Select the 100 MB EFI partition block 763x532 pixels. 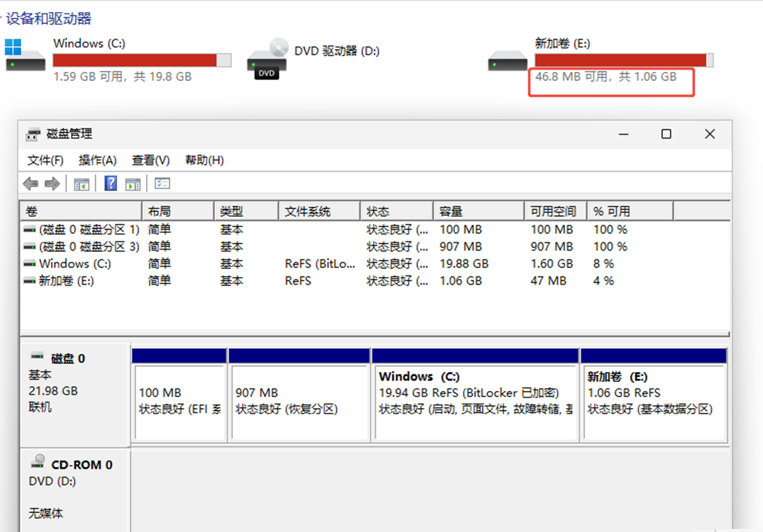179,401
